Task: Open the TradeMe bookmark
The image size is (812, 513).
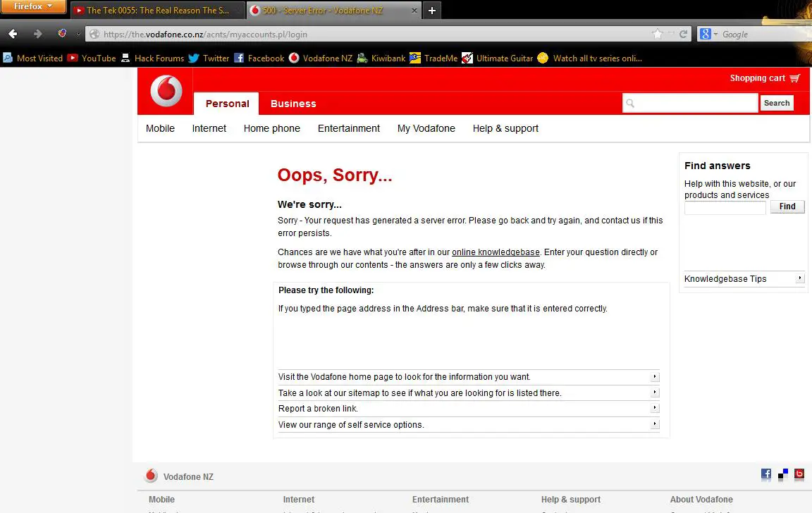Action: [433, 58]
